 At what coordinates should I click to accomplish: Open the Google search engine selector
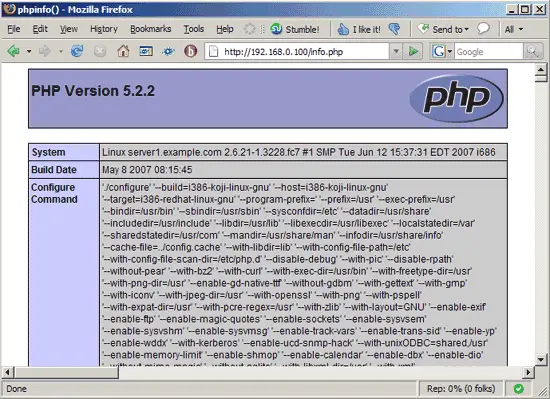click(441, 52)
